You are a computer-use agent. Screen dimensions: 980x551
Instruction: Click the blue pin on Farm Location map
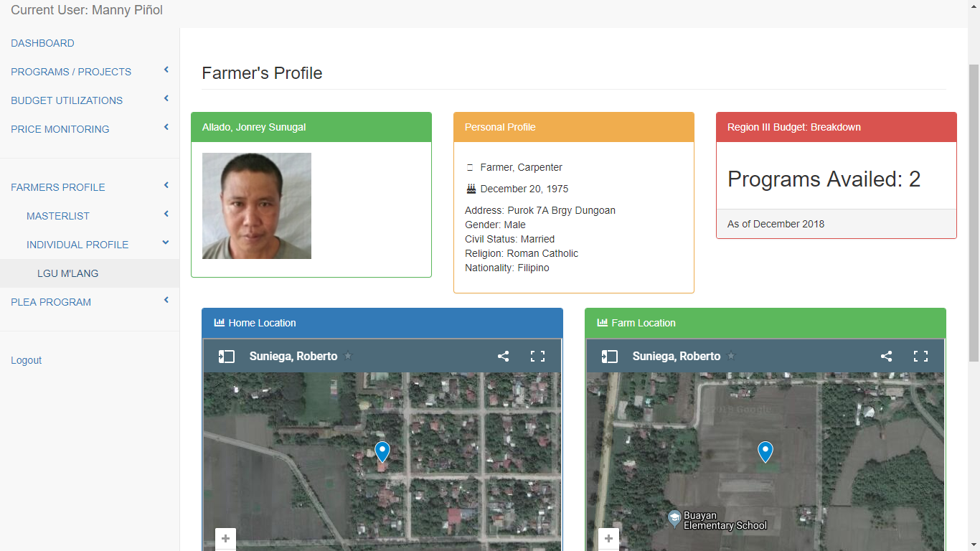[x=765, y=451]
